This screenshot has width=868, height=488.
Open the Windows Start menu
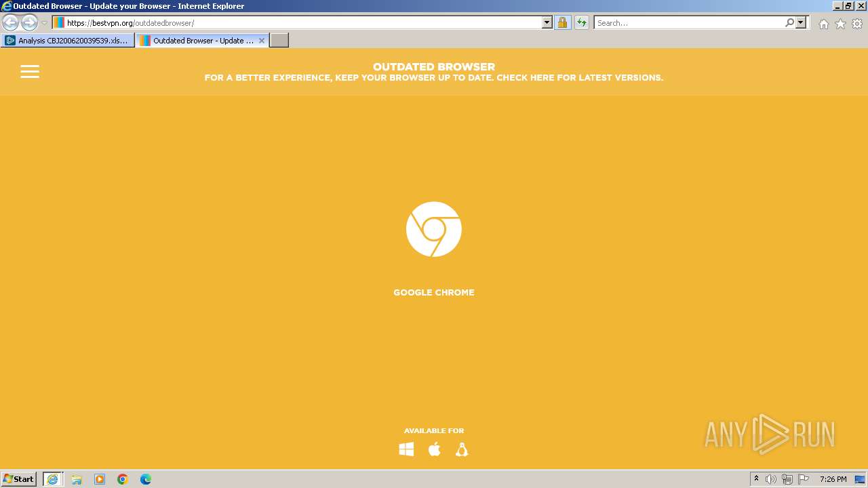[x=19, y=479]
